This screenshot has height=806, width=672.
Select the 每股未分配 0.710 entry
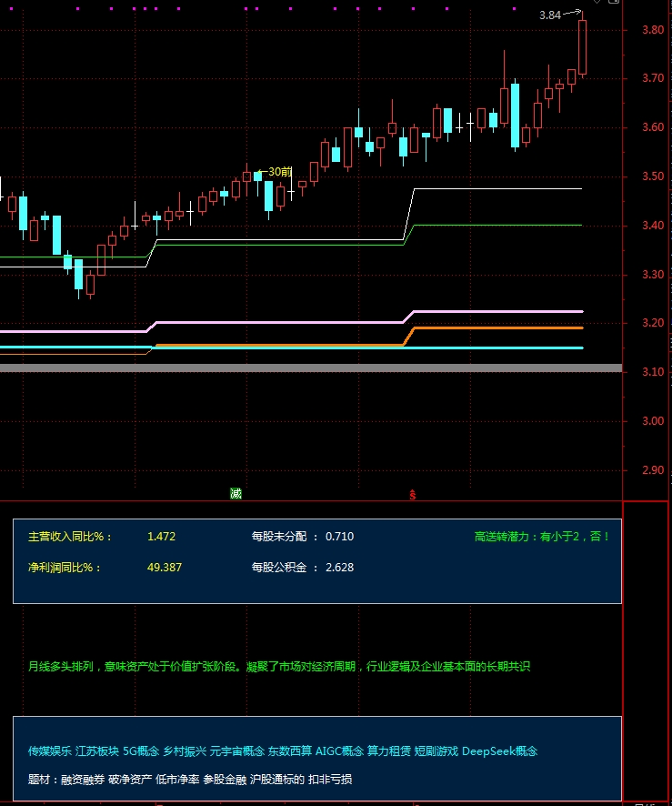(x=303, y=537)
